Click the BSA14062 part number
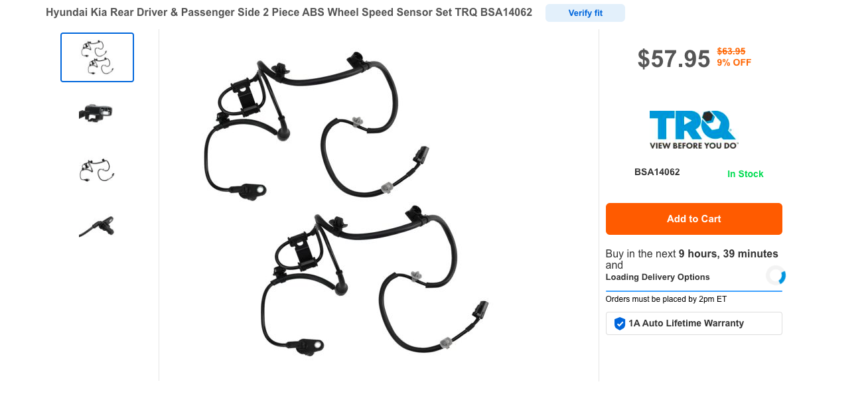The width and height of the screenshot is (868, 402). click(x=657, y=172)
